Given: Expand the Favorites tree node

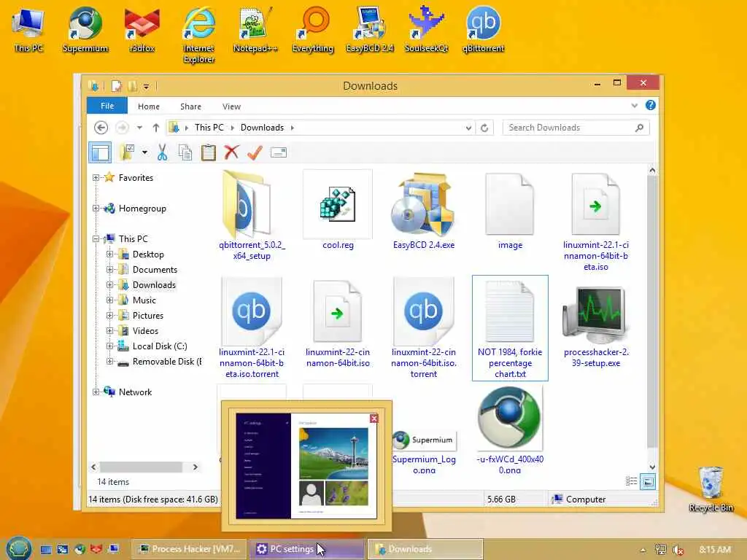Looking at the screenshot, I should tap(96, 178).
